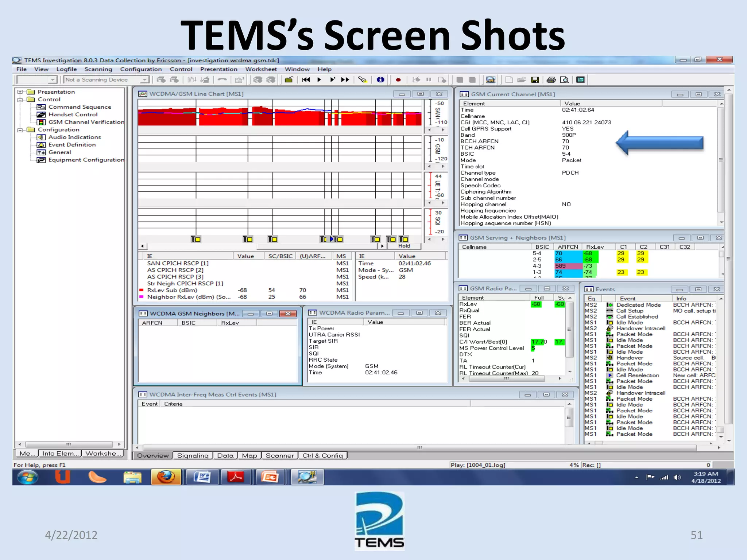The height and width of the screenshot is (560, 747).
Task: Click the BCCH ARFCN row in Current Channel
Action: tap(588, 141)
